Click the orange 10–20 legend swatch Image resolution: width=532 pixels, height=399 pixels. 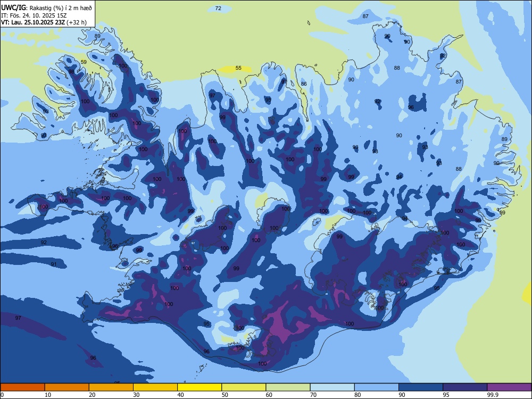click(67, 387)
